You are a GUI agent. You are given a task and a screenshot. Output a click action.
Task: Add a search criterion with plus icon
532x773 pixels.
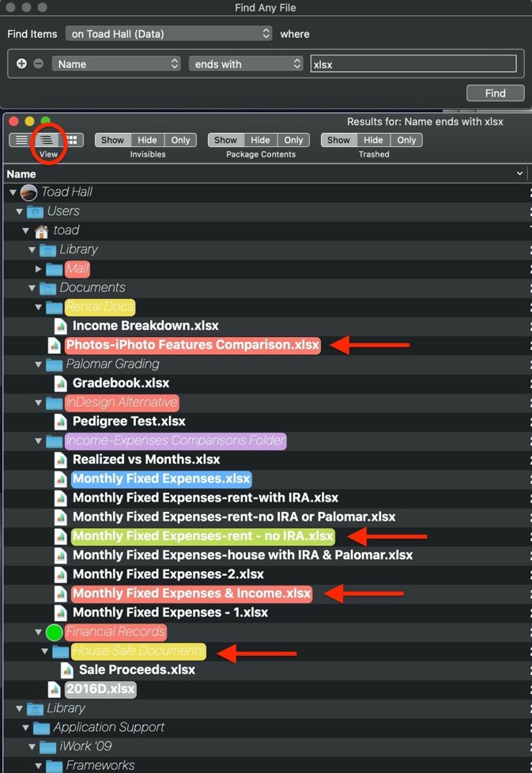[x=21, y=63]
